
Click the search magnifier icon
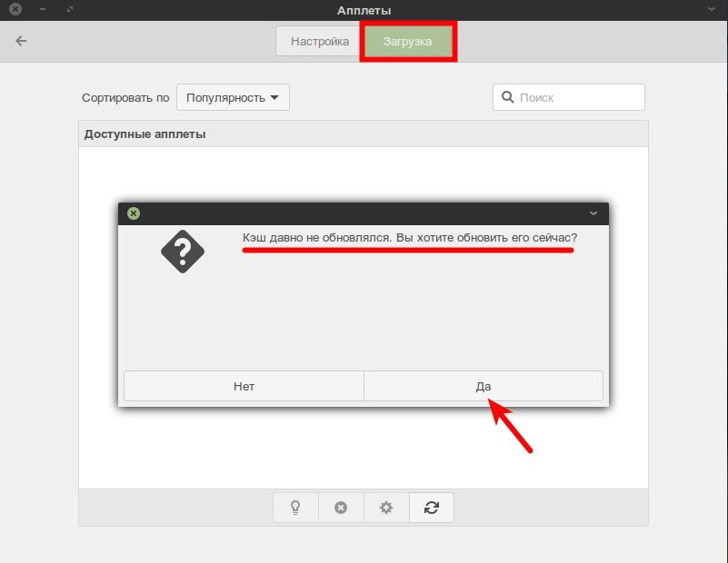[x=507, y=97]
